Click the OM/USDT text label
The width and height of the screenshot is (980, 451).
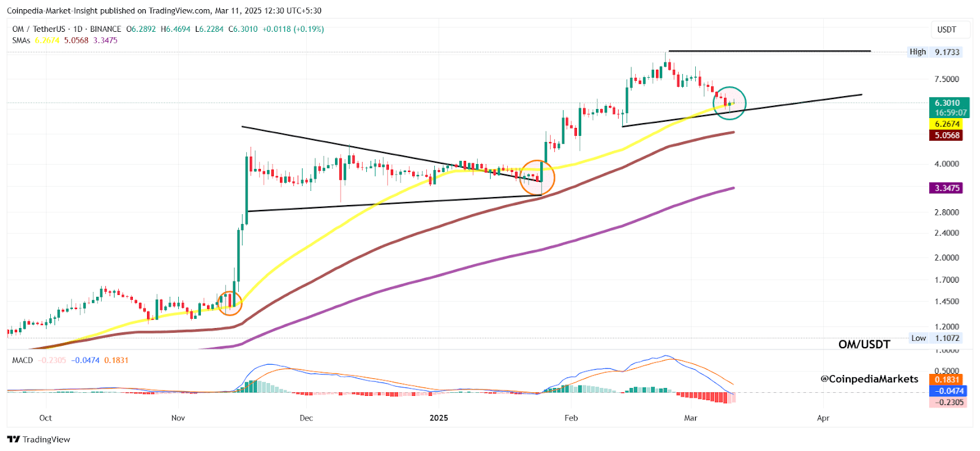click(x=864, y=345)
